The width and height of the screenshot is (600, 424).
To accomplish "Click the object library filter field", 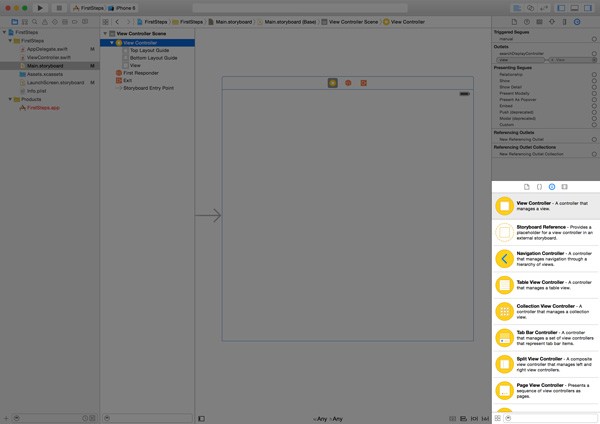I will point(551,418).
